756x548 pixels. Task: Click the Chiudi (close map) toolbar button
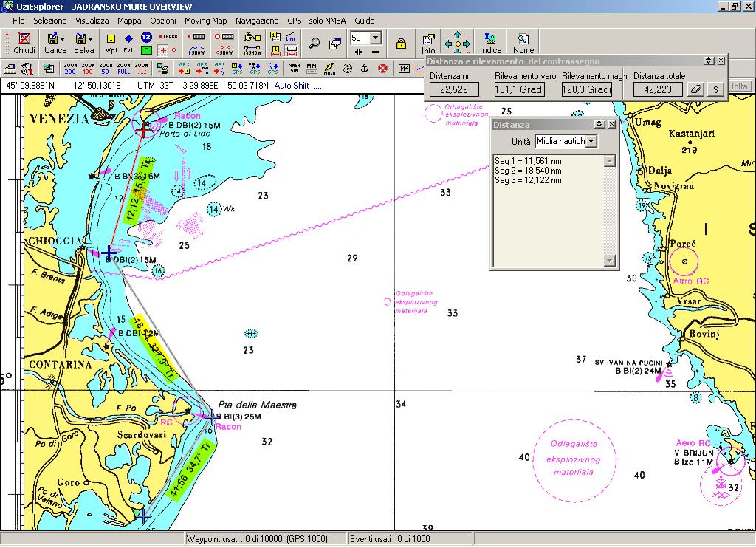pyautogui.click(x=24, y=43)
